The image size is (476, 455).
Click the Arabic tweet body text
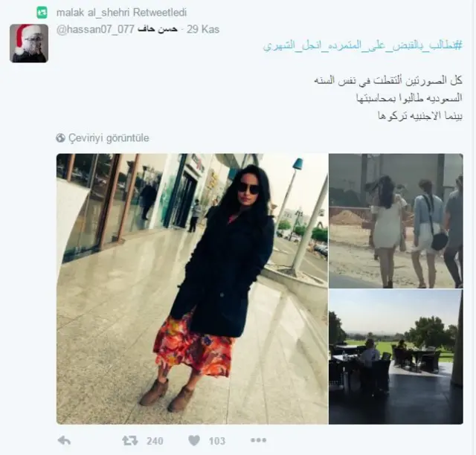point(388,98)
